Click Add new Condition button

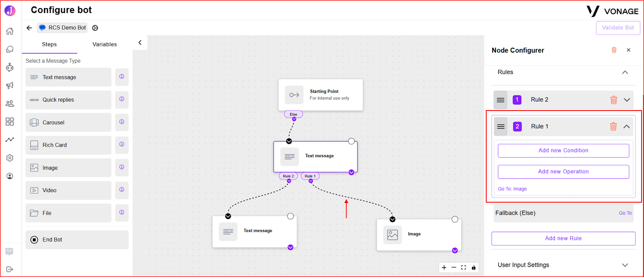click(x=563, y=150)
